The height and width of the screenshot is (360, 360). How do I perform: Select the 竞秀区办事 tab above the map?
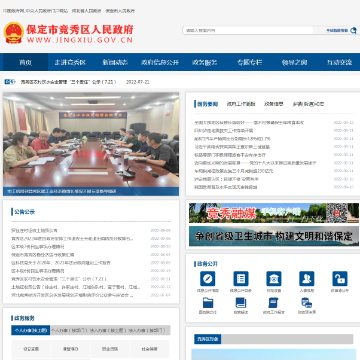point(208,339)
